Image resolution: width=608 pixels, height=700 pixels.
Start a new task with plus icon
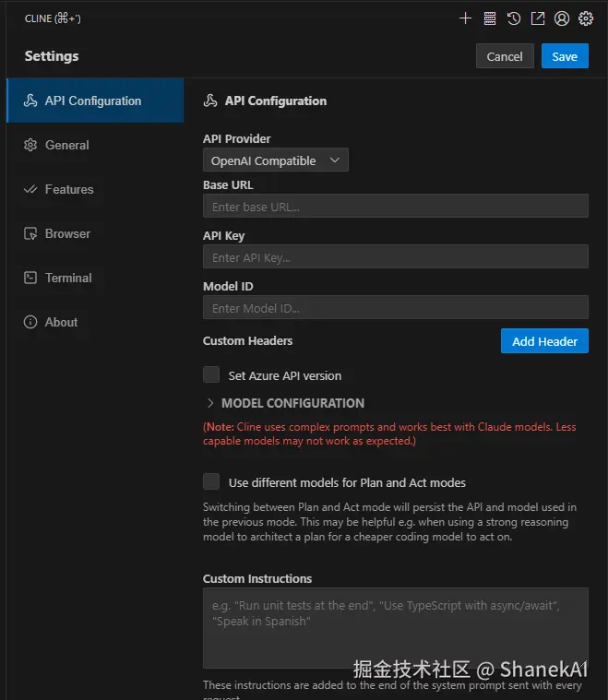coord(466,18)
